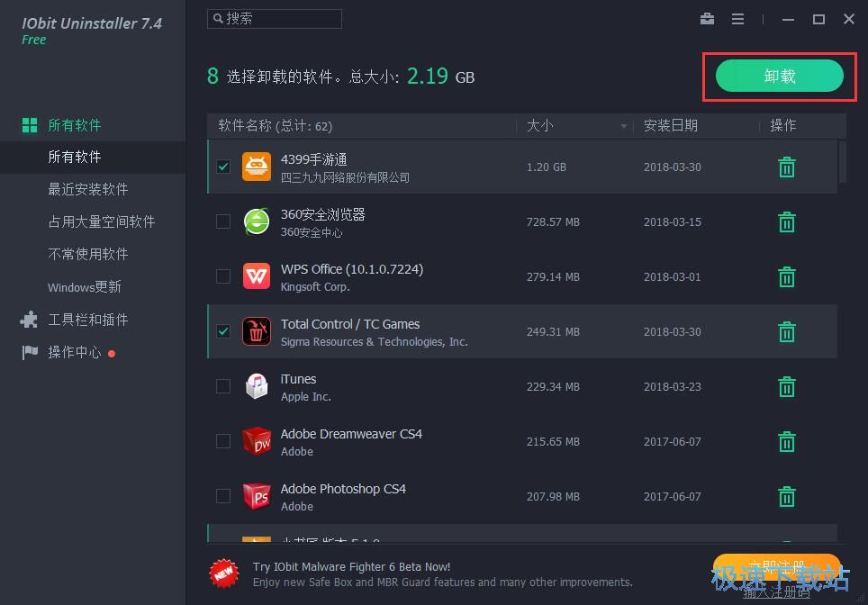Click the 4399手游通 app icon
Image resolution: width=868 pixels, height=605 pixels.
(257, 167)
